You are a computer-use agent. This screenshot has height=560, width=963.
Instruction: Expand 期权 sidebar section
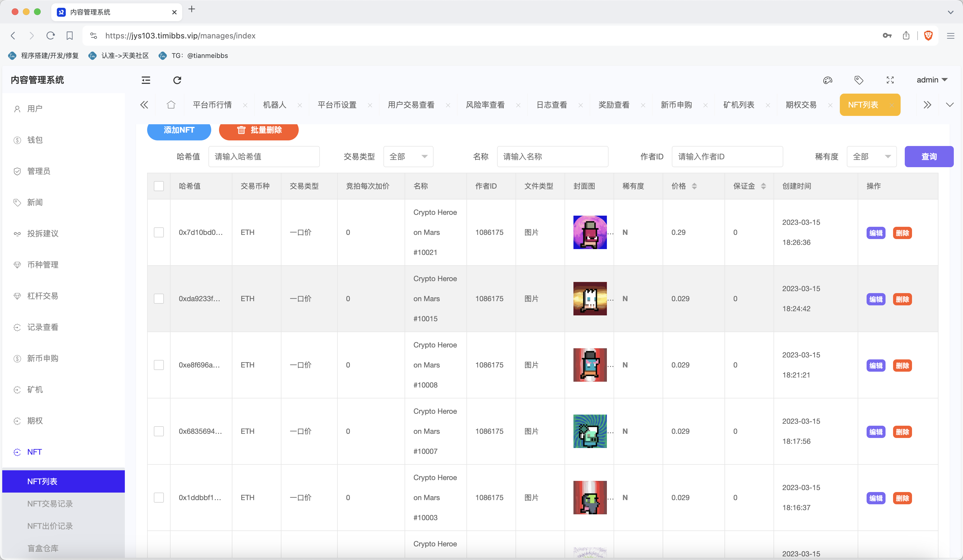point(64,421)
